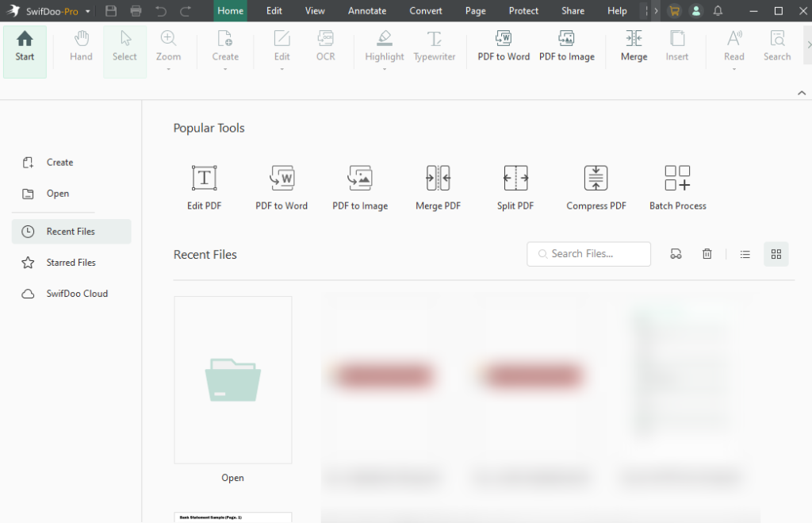This screenshot has height=523, width=812.
Task: Open Batch Process tool
Action: (x=677, y=187)
